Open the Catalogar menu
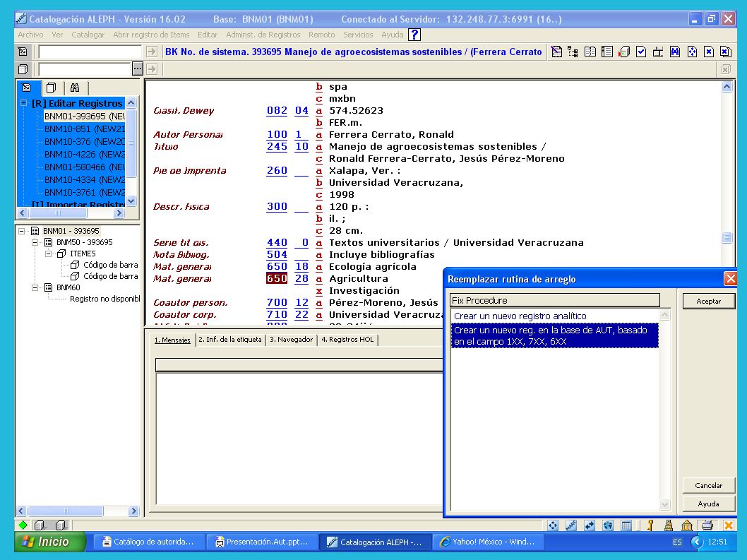This screenshot has height=560, width=747. (88, 35)
